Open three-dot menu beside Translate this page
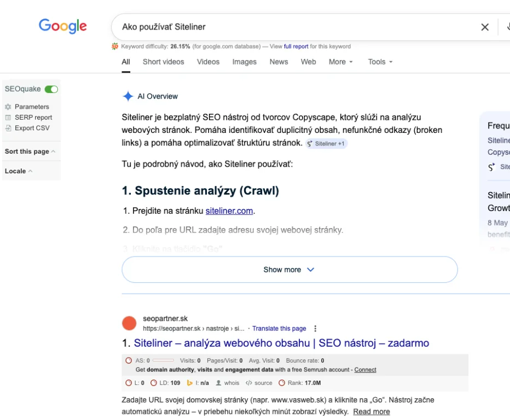Viewport: 510px width, 420px height. tap(315, 329)
